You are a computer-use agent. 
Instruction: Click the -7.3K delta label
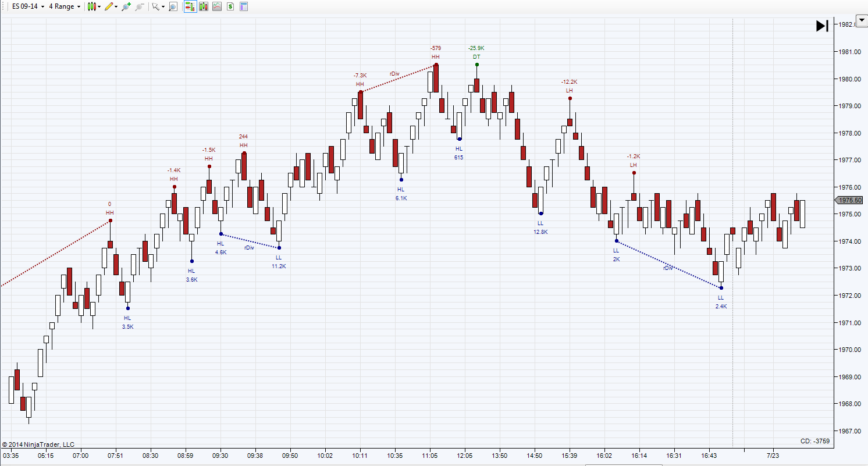tap(360, 75)
